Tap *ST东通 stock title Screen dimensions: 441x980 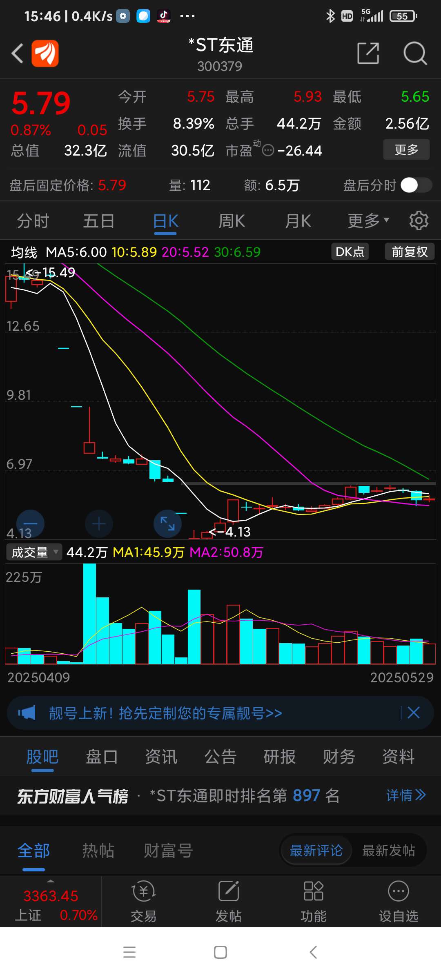point(220,45)
